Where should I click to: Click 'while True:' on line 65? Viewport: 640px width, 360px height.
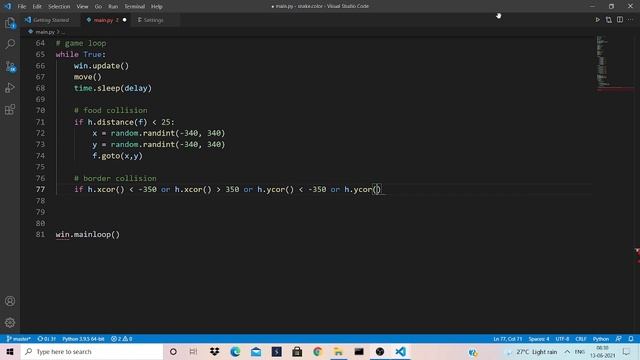point(81,54)
